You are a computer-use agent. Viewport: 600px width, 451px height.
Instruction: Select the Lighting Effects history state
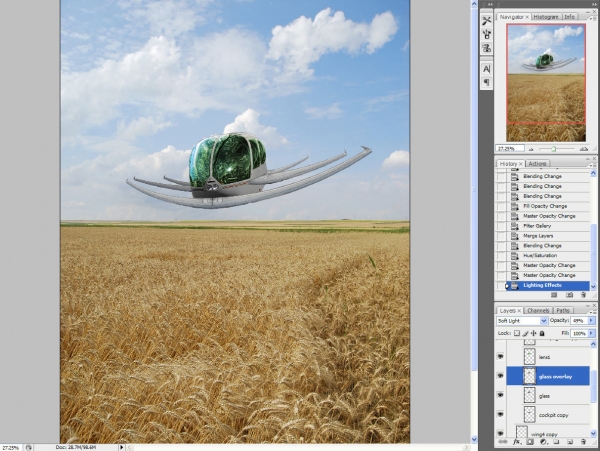pos(546,285)
